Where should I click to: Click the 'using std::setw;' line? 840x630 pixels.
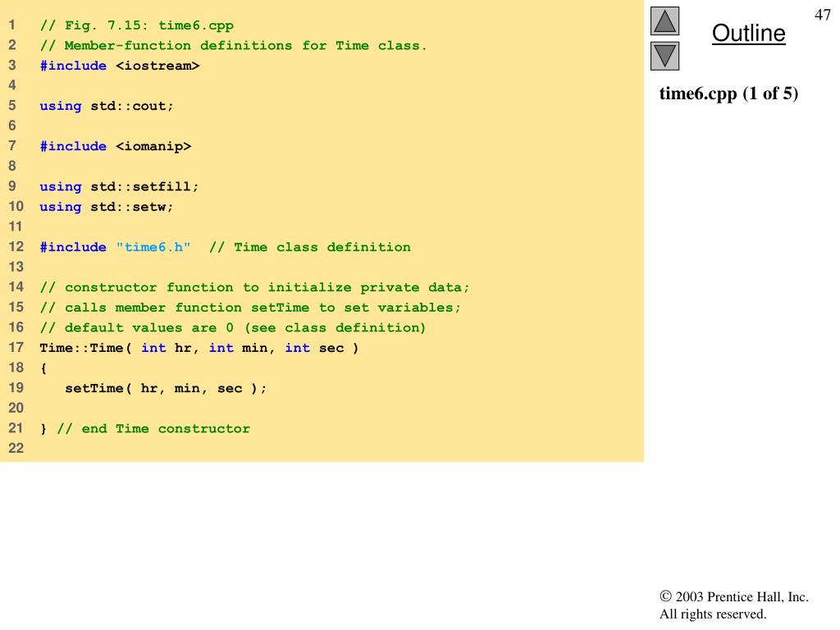coord(107,207)
